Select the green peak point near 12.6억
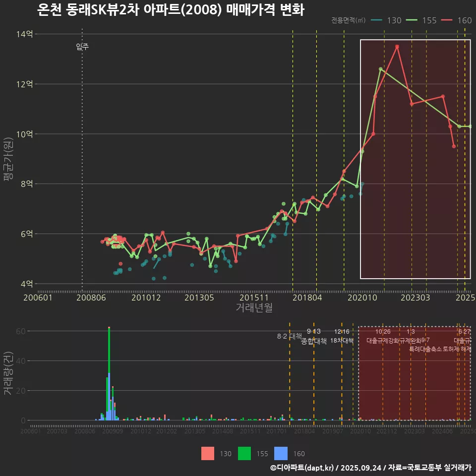The width and height of the screenshot is (476, 476). tap(381, 69)
